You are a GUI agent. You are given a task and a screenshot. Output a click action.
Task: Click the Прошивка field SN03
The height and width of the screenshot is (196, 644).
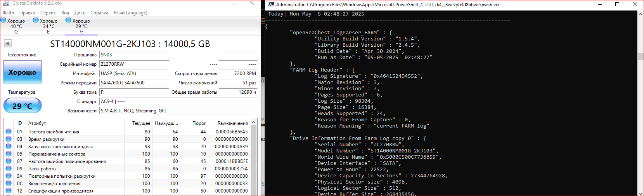[x=134, y=55]
